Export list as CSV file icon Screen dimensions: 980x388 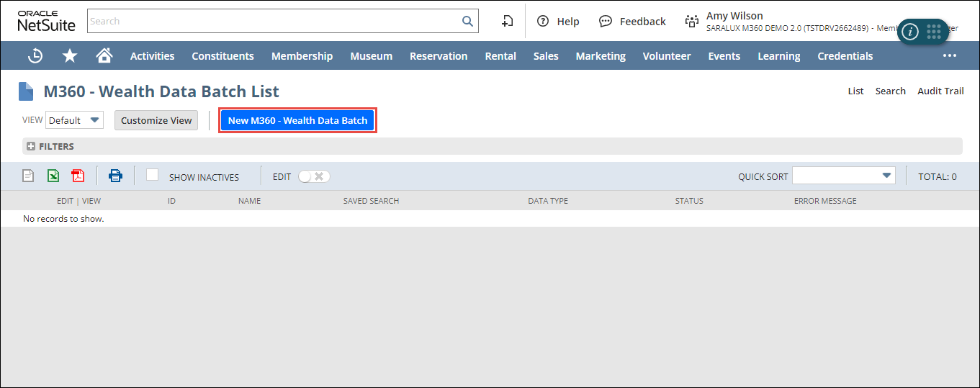[x=28, y=176]
